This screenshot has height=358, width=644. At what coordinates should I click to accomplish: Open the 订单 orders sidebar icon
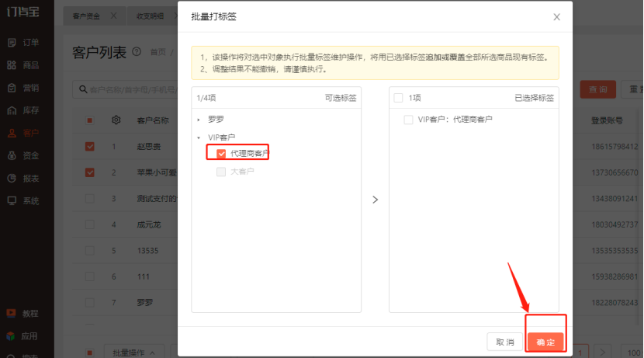coord(12,43)
